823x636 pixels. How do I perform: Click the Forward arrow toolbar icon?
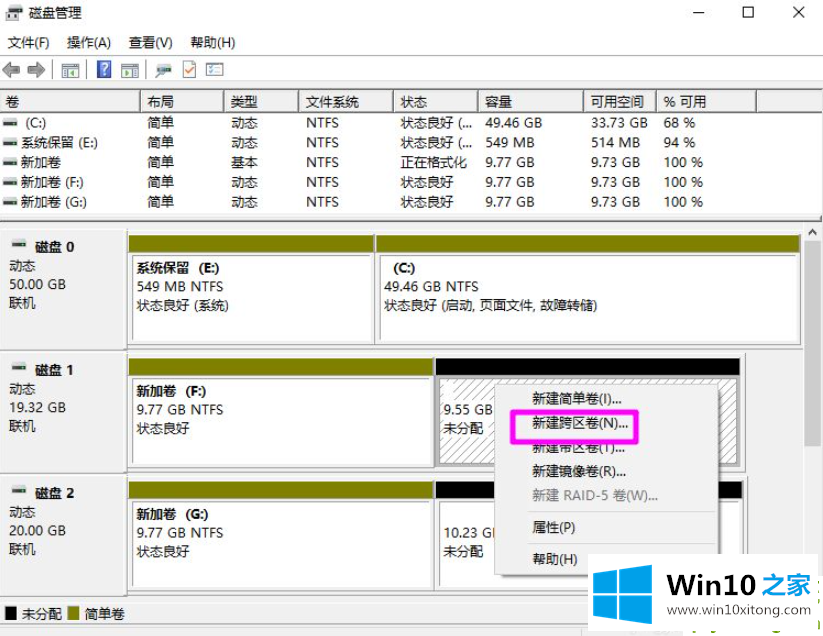(36, 69)
